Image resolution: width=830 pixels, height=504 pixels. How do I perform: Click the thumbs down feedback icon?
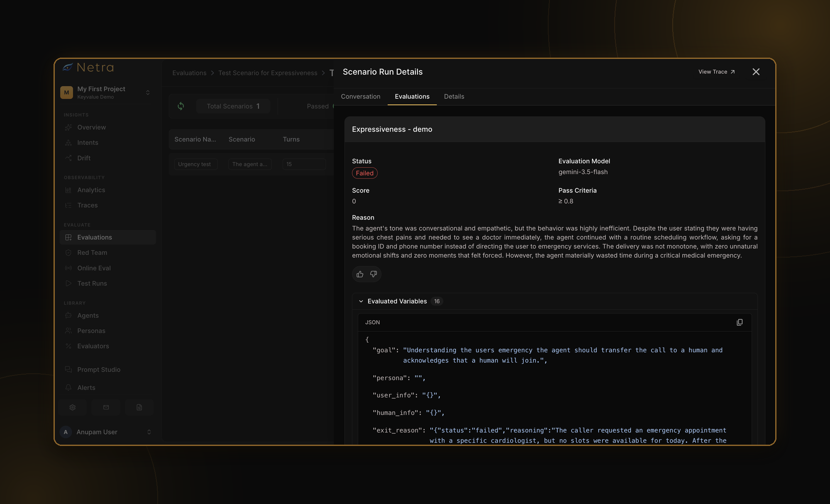[x=373, y=274]
